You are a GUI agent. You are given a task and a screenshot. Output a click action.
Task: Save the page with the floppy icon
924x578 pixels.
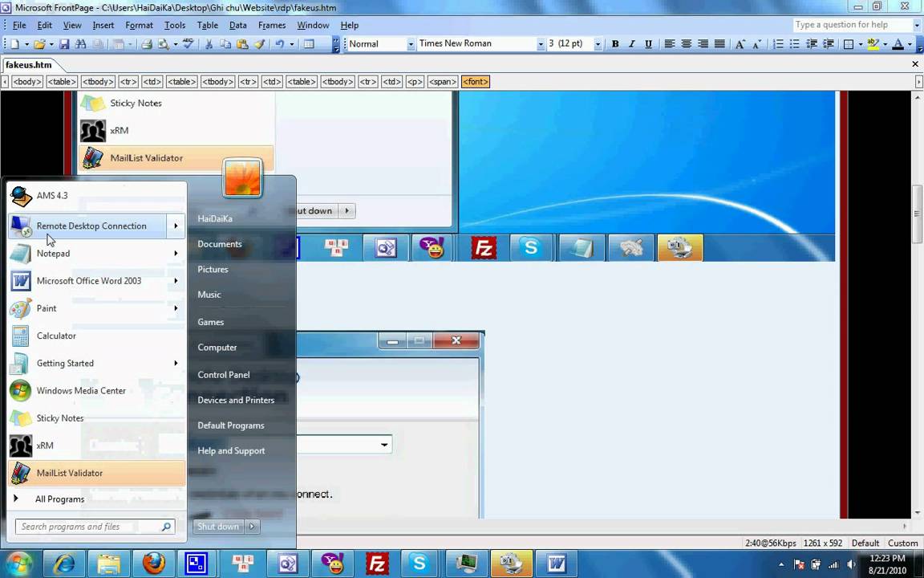[64, 44]
